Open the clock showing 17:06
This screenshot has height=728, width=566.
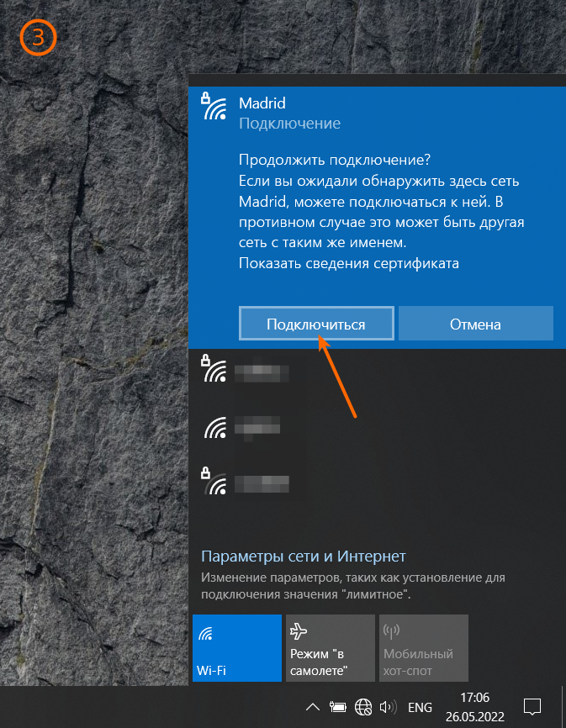[475, 706]
